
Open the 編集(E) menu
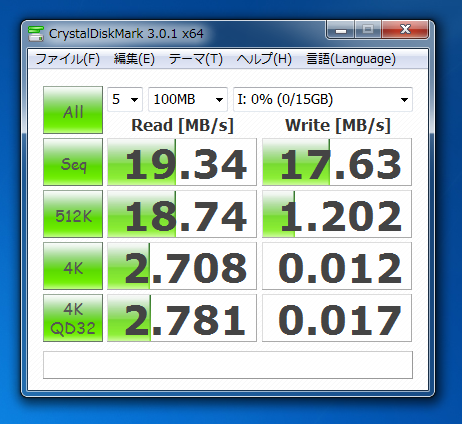click(x=134, y=59)
